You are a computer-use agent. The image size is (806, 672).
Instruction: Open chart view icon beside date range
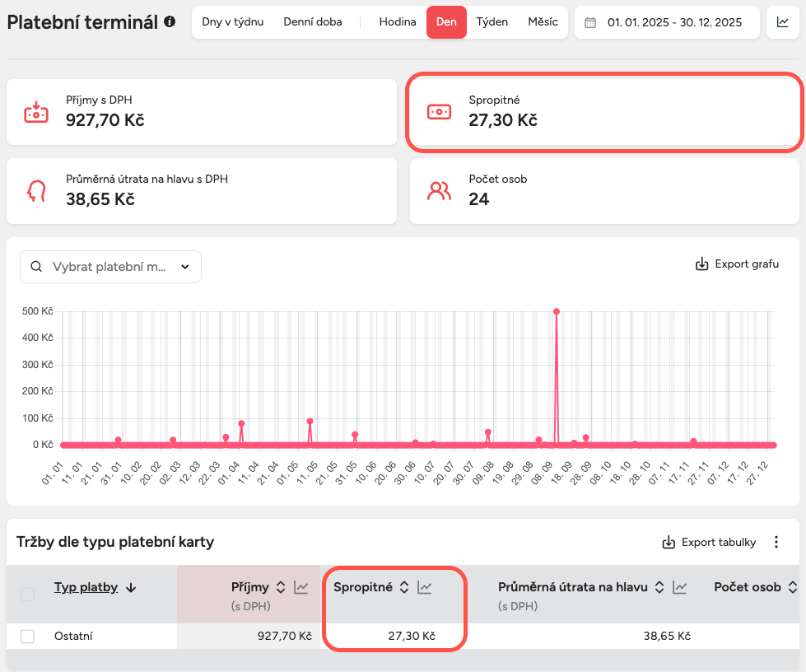(x=782, y=22)
